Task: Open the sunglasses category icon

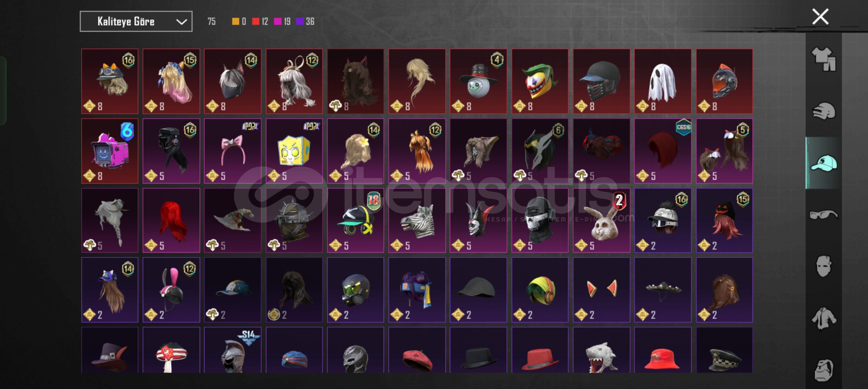Action: point(823,215)
